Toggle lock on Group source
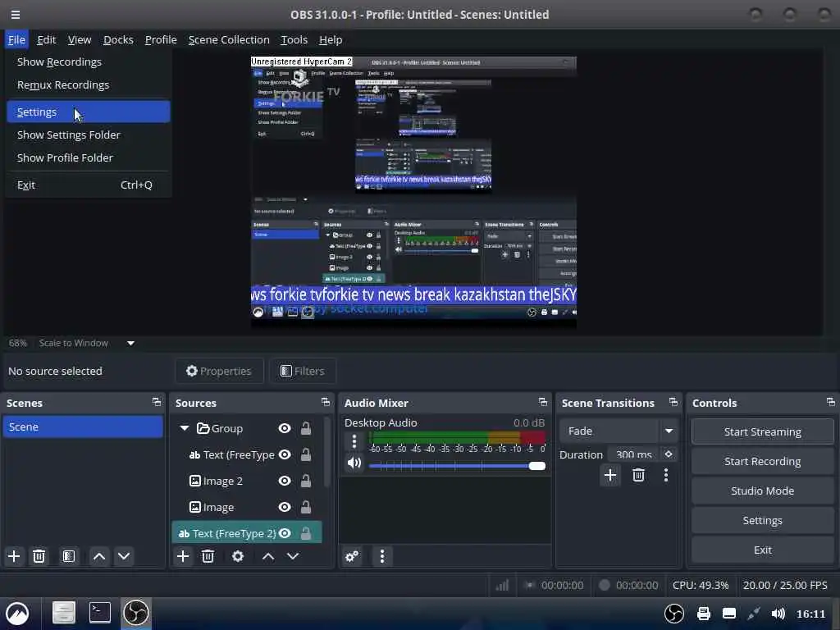Screen dimensions: 840x630 point(305,428)
